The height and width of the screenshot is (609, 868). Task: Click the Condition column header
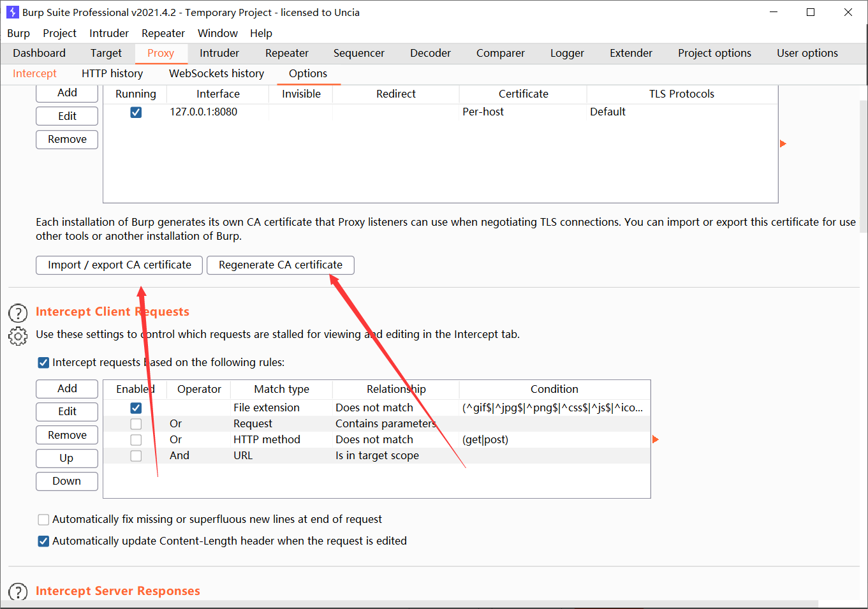pos(554,389)
